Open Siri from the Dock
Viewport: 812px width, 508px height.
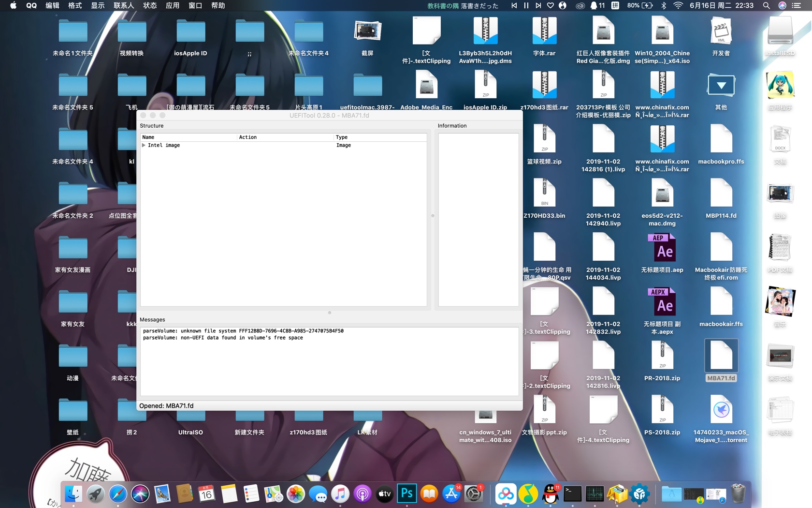[140, 494]
